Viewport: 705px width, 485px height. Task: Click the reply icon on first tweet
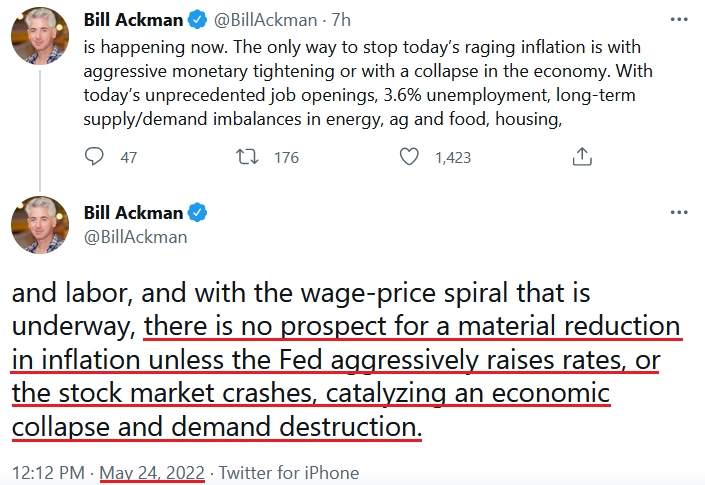click(x=94, y=157)
